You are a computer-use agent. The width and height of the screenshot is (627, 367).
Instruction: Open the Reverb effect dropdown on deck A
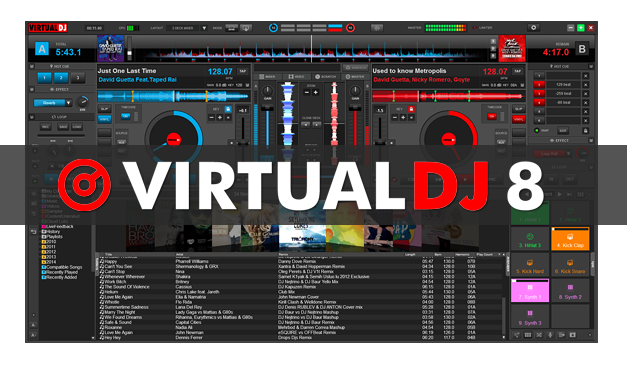point(68,103)
